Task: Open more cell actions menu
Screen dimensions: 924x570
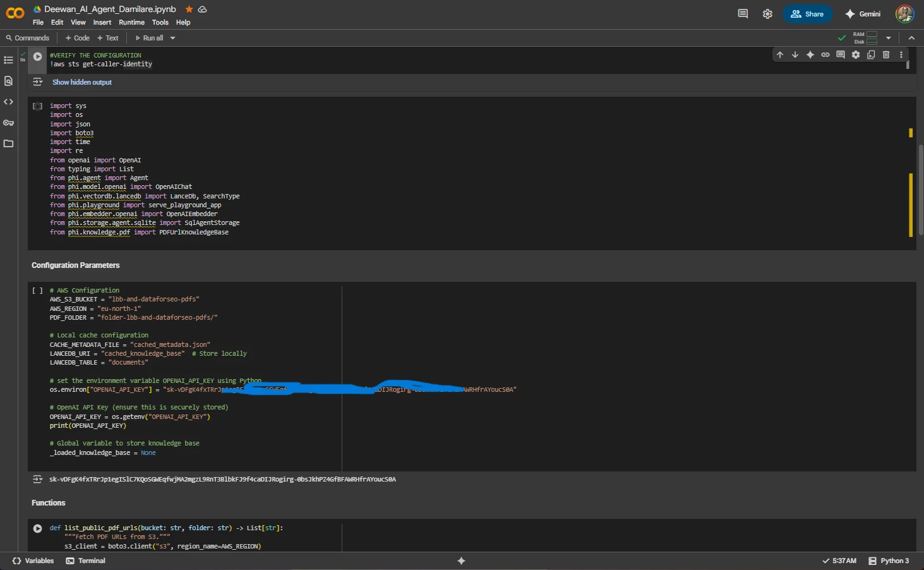Action: coord(901,55)
